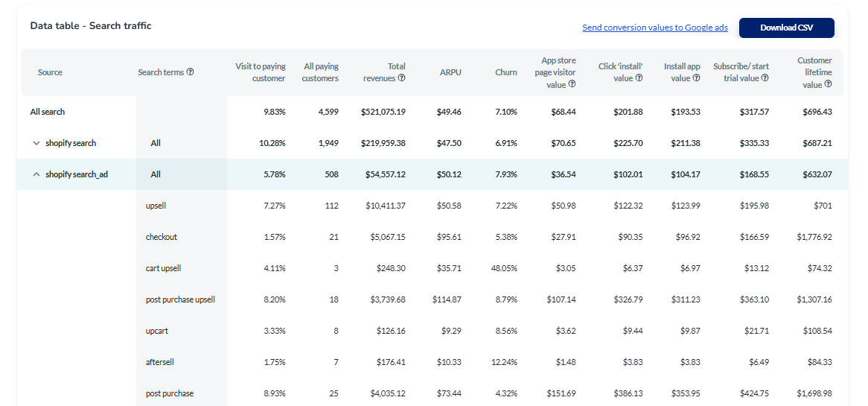Select the All search row label

(x=48, y=112)
